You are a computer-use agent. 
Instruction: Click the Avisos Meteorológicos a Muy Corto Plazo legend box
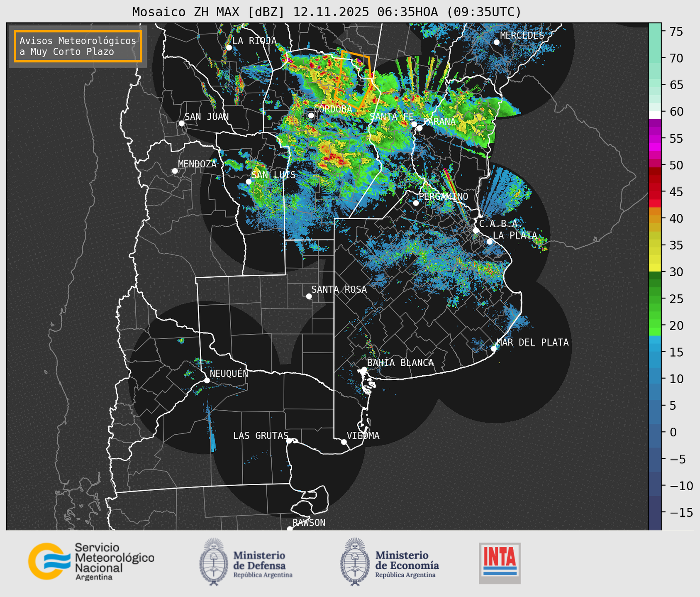pos(78,46)
